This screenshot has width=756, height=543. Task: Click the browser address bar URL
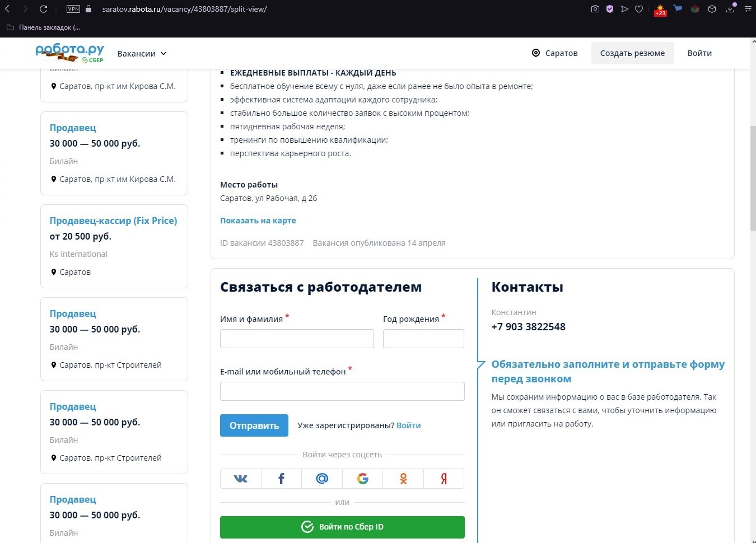coord(184,9)
